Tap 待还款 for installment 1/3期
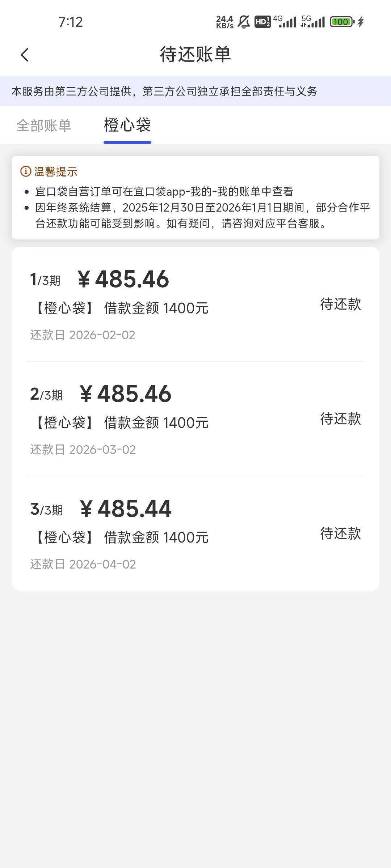 click(x=340, y=304)
